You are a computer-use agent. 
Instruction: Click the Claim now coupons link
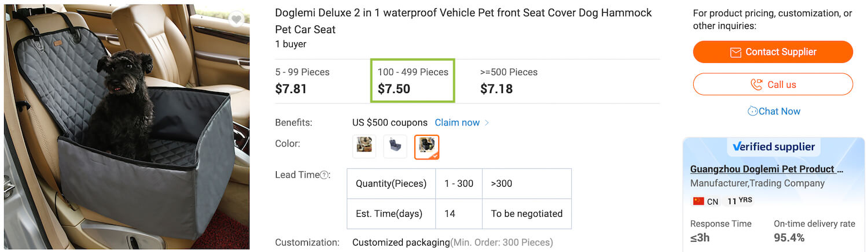[x=457, y=123]
